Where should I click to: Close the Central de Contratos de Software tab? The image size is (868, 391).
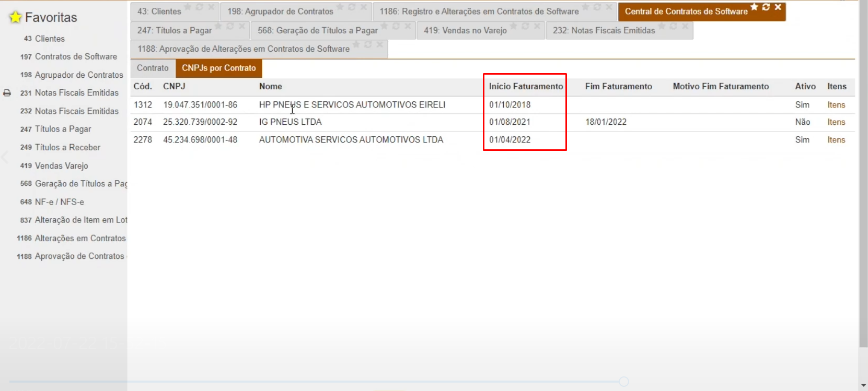click(x=778, y=7)
